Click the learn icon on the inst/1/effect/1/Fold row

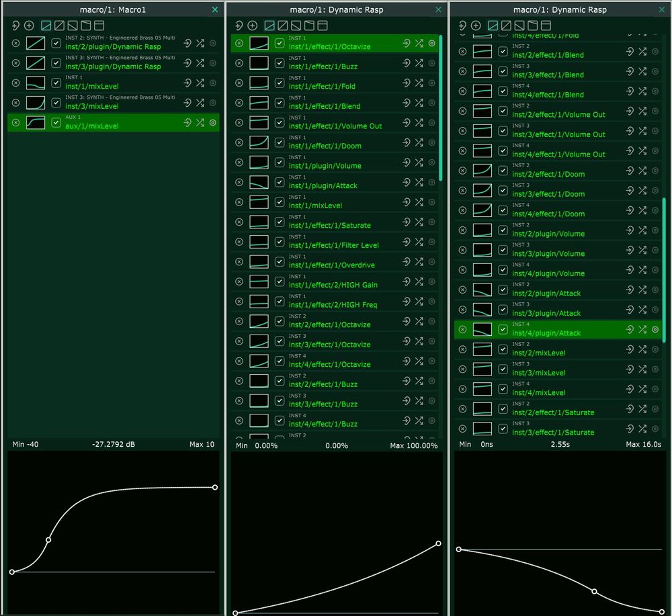coord(407,83)
